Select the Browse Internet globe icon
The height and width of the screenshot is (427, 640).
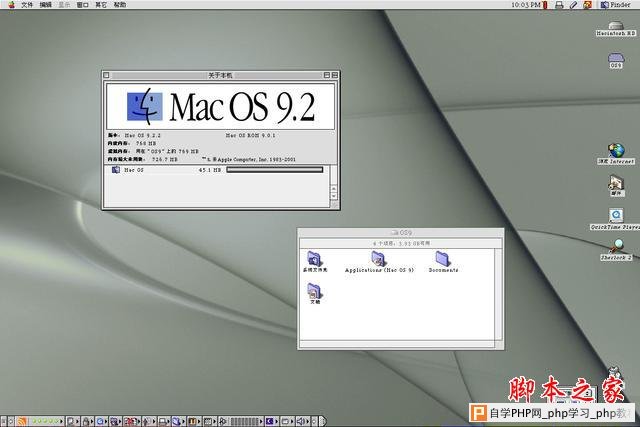pyautogui.click(x=616, y=154)
